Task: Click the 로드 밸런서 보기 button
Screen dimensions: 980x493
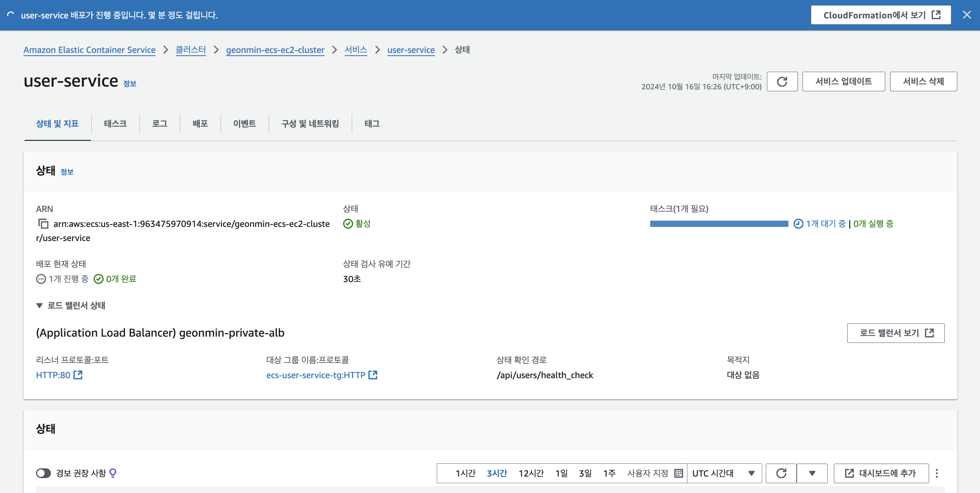Action: [x=896, y=333]
